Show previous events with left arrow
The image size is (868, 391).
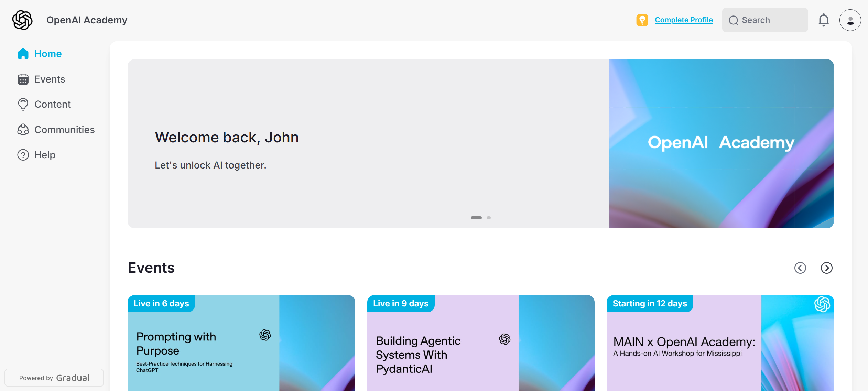[800, 268]
